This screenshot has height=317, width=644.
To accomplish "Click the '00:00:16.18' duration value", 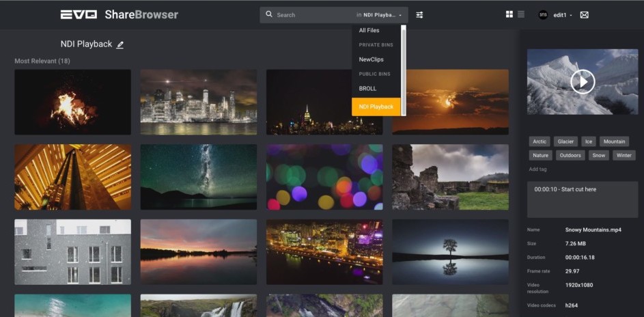I will click(x=580, y=258).
